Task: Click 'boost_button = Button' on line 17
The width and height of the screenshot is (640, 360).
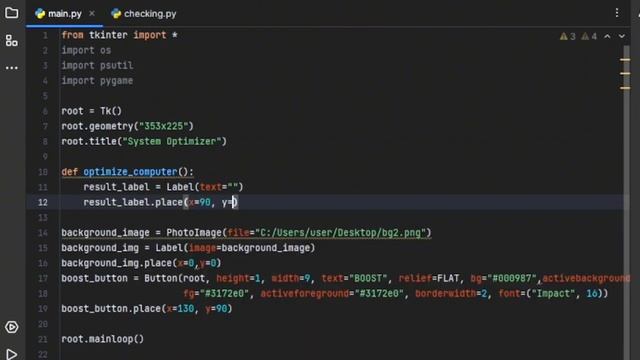Action: pos(119,278)
